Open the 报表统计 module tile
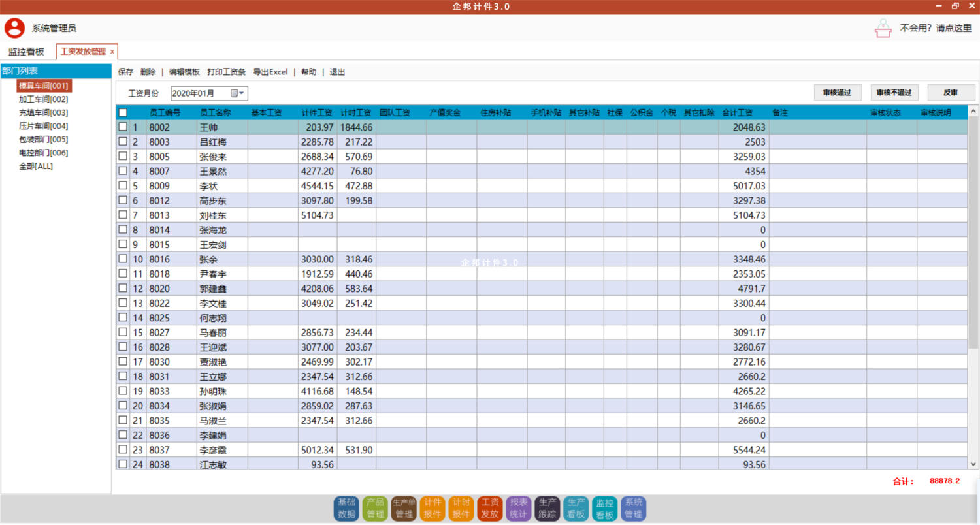Image resolution: width=980 pixels, height=525 pixels. [x=519, y=508]
